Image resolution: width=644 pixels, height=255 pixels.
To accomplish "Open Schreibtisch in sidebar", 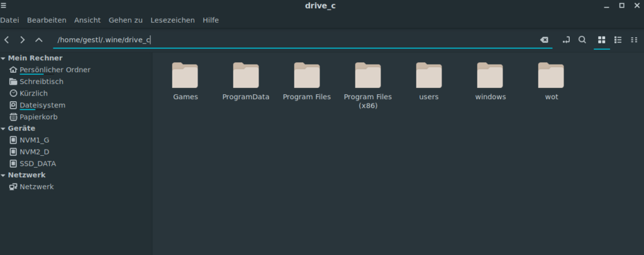I will pyautogui.click(x=42, y=82).
